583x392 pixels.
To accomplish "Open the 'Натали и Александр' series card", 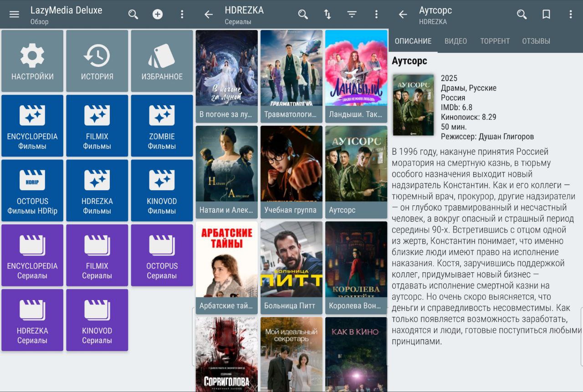I will [x=227, y=172].
